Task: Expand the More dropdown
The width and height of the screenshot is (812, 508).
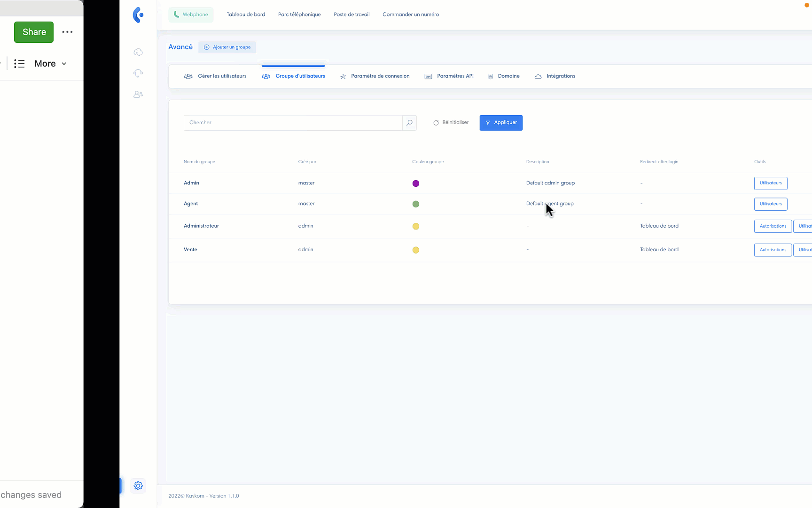Action: [50, 63]
